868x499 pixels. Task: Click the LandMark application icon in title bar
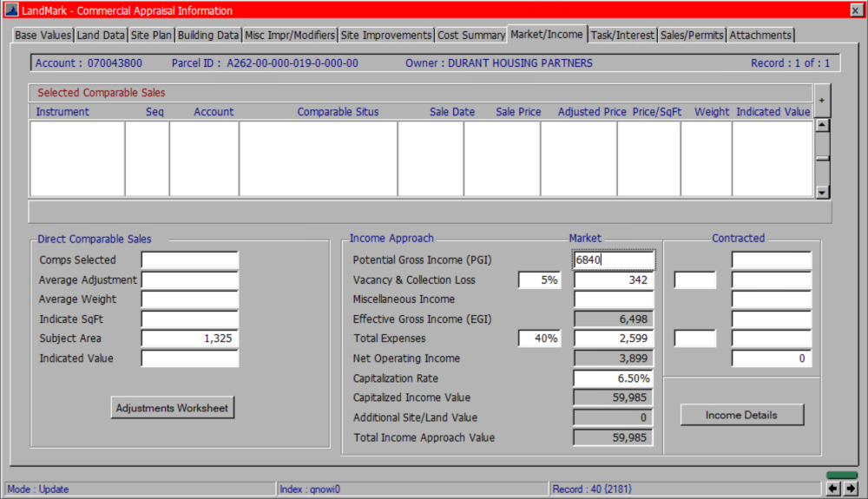pyautogui.click(x=11, y=10)
